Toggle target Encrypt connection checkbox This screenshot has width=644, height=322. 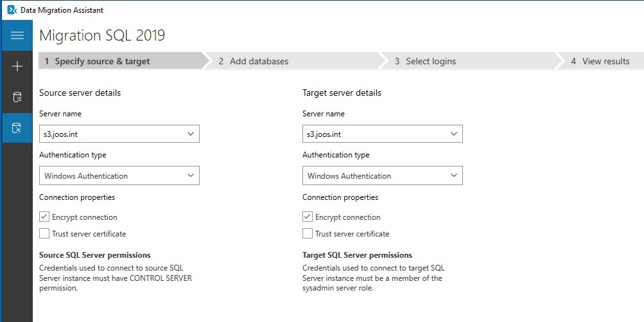(x=308, y=217)
